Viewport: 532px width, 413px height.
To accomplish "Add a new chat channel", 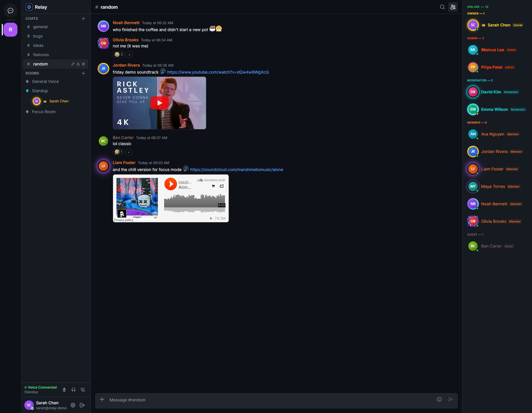I will 83,19.
